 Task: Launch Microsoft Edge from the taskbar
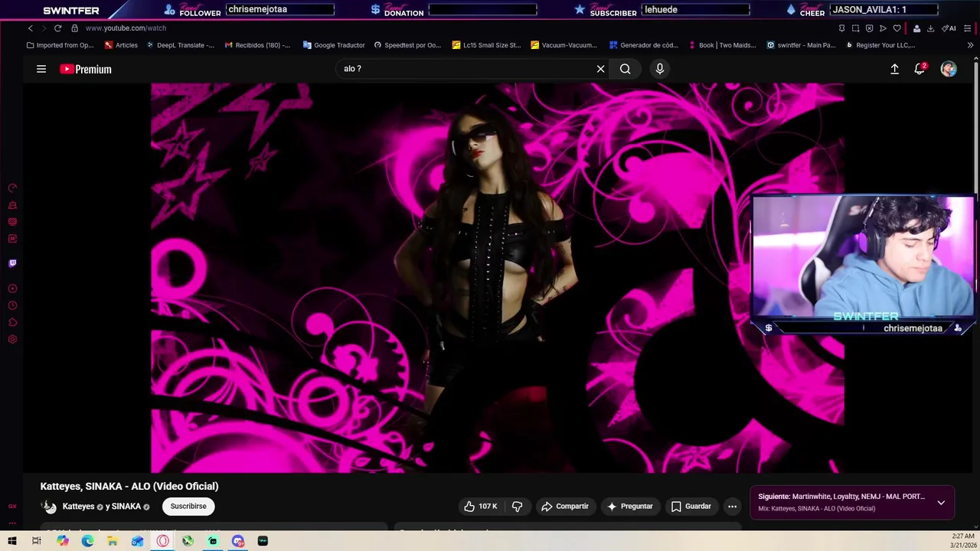point(87,541)
